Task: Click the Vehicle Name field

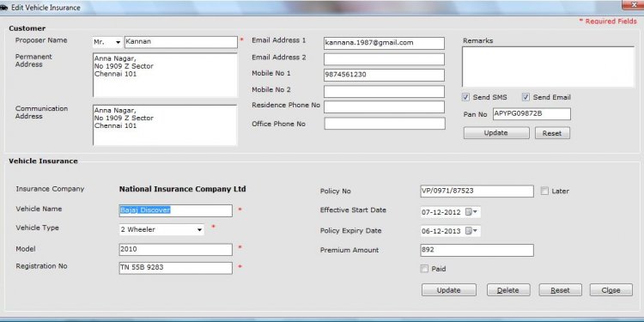Action: tap(176, 210)
